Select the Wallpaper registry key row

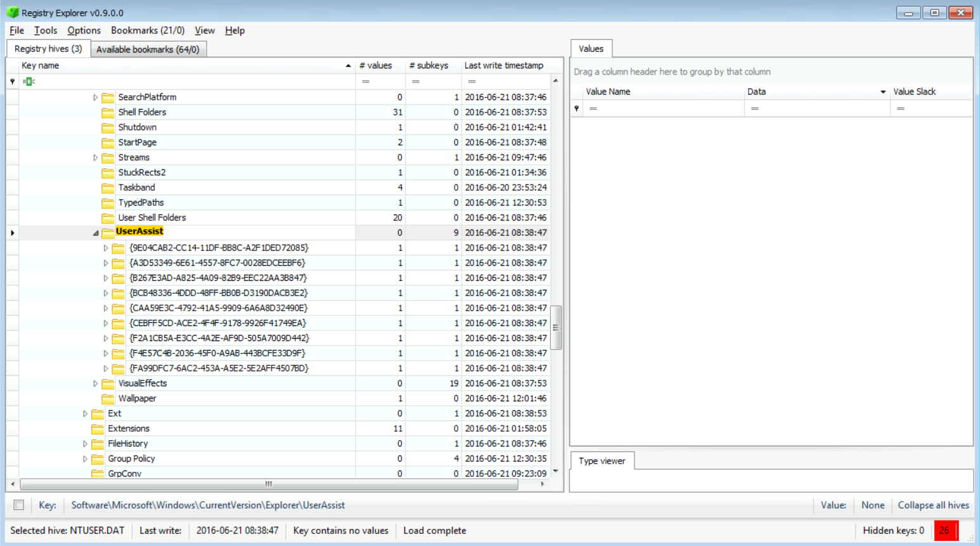(x=284, y=399)
